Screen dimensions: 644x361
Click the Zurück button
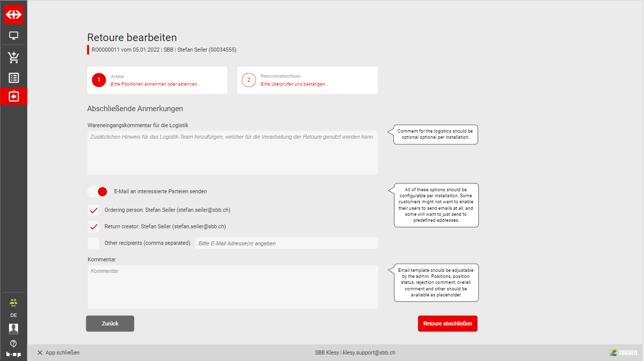pos(110,323)
